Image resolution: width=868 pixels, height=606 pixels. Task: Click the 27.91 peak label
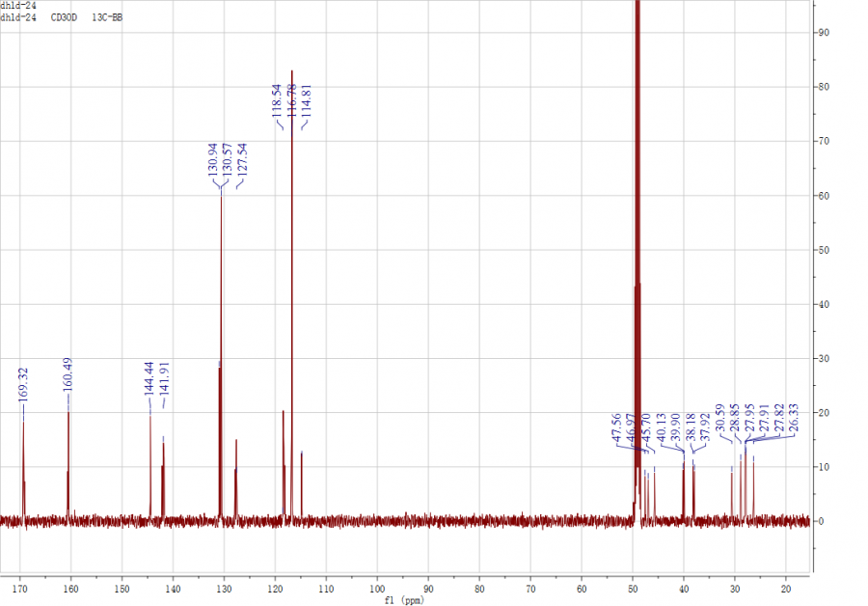[x=764, y=418]
